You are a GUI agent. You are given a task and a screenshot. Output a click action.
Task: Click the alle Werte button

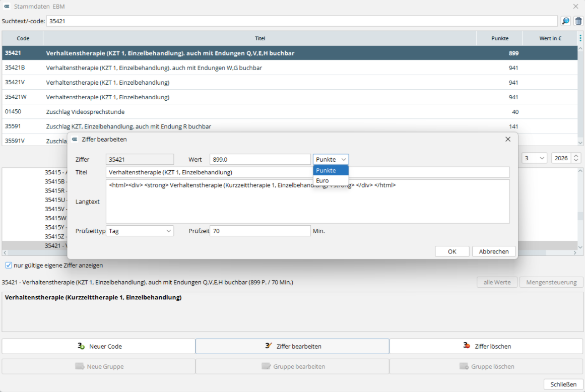pos(497,282)
